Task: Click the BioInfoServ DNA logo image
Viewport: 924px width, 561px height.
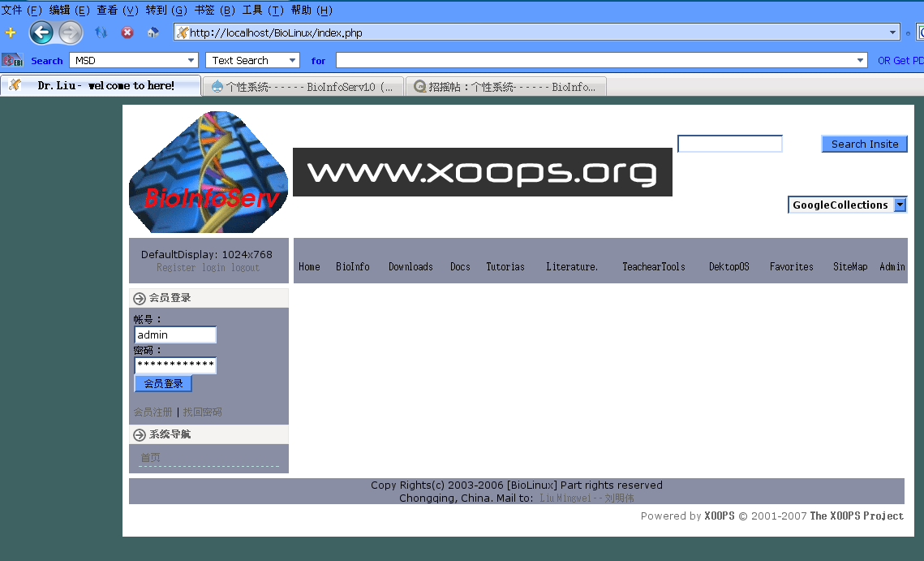Action: pos(208,171)
